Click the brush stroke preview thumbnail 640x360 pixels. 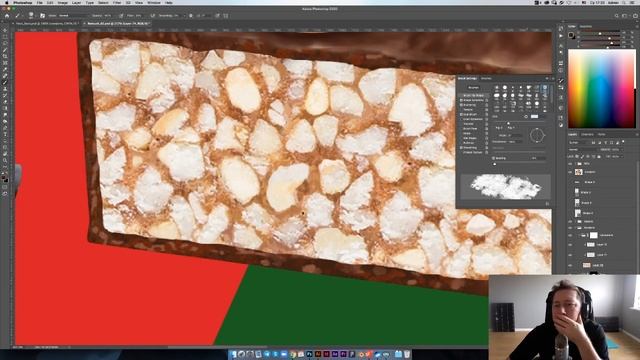click(x=506, y=187)
